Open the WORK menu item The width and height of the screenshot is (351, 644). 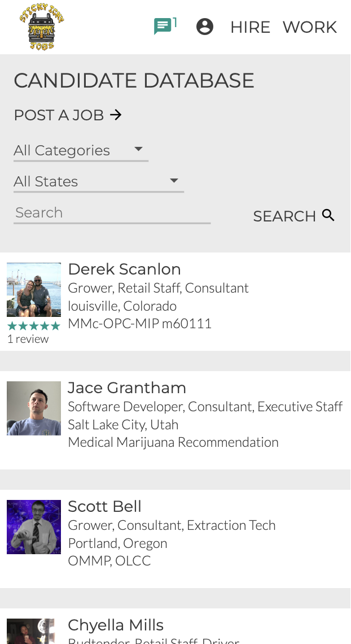pos(309,27)
